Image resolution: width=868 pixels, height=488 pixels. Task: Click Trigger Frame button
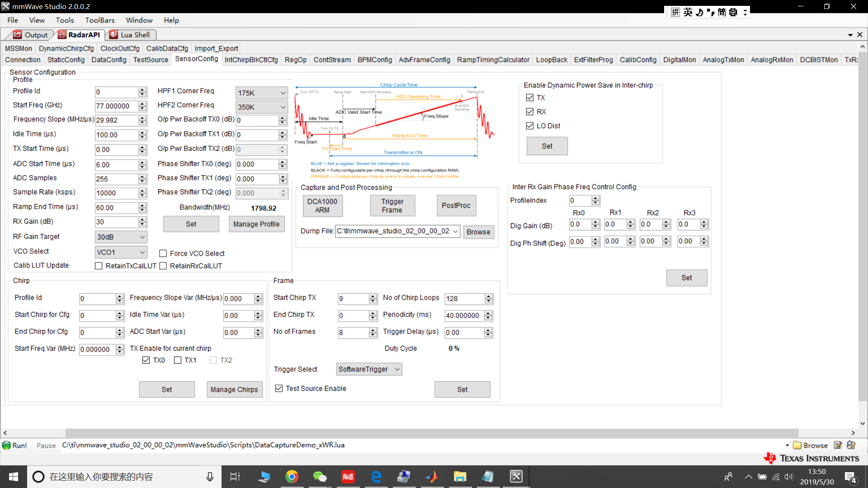(x=392, y=206)
